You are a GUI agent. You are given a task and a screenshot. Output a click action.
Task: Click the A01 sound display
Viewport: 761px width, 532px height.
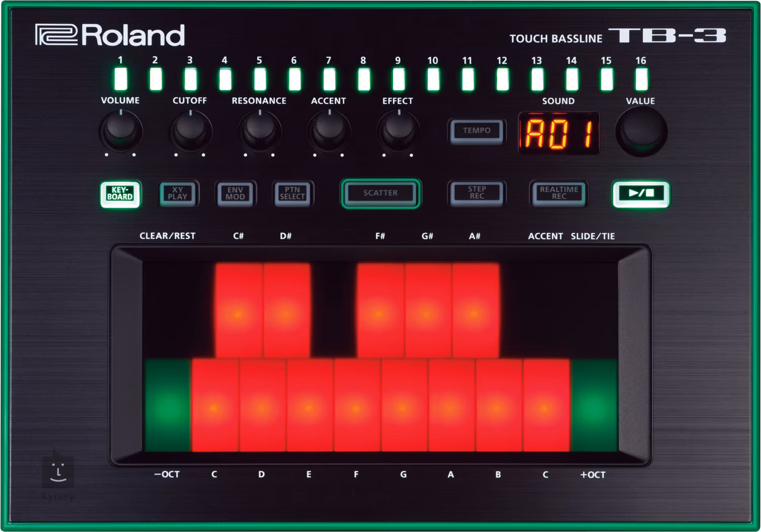click(x=558, y=133)
